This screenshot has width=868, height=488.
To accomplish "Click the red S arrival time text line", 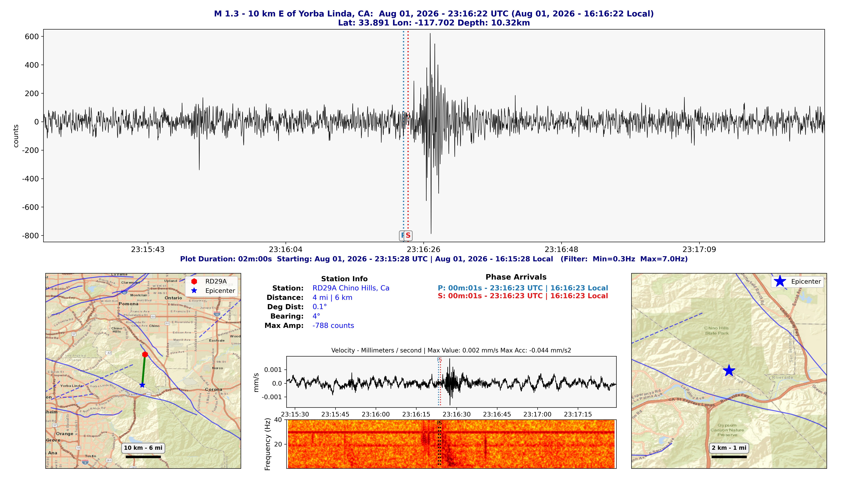I will (523, 296).
